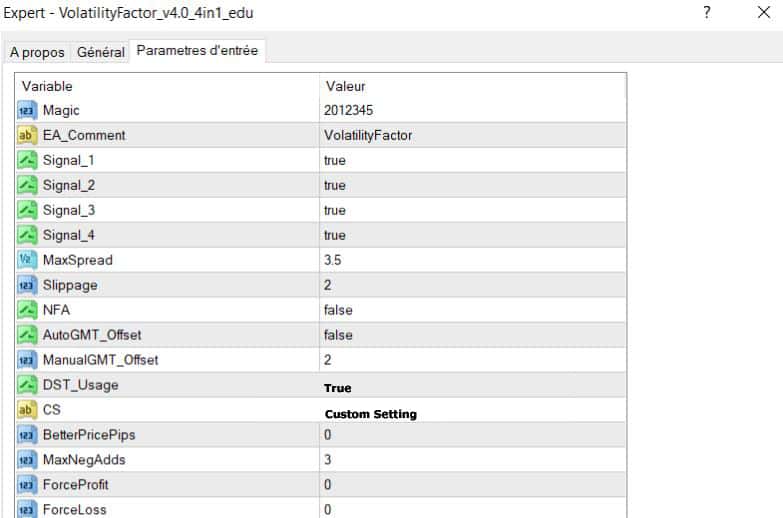
Task: Click the string icon beside CS
Action: [x=27, y=410]
